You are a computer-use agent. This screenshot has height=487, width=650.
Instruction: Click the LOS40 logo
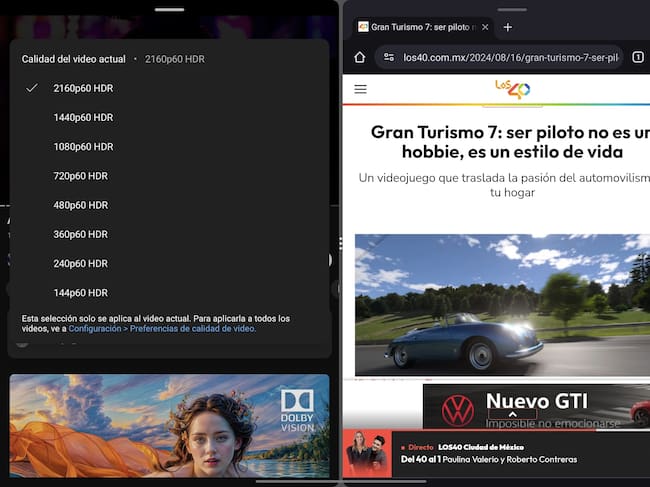[x=512, y=90]
